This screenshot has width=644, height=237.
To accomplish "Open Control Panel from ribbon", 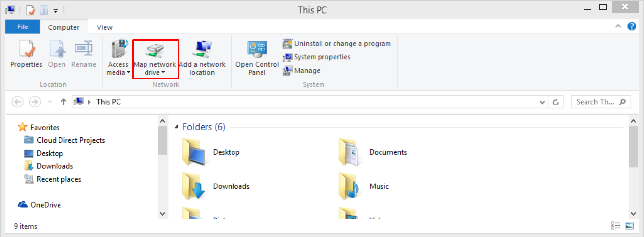I will pos(257,57).
